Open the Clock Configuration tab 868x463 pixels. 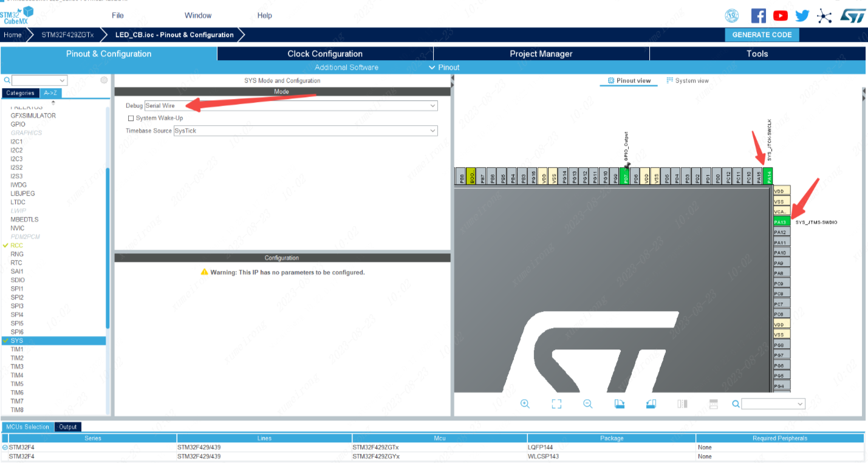tap(325, 54)
